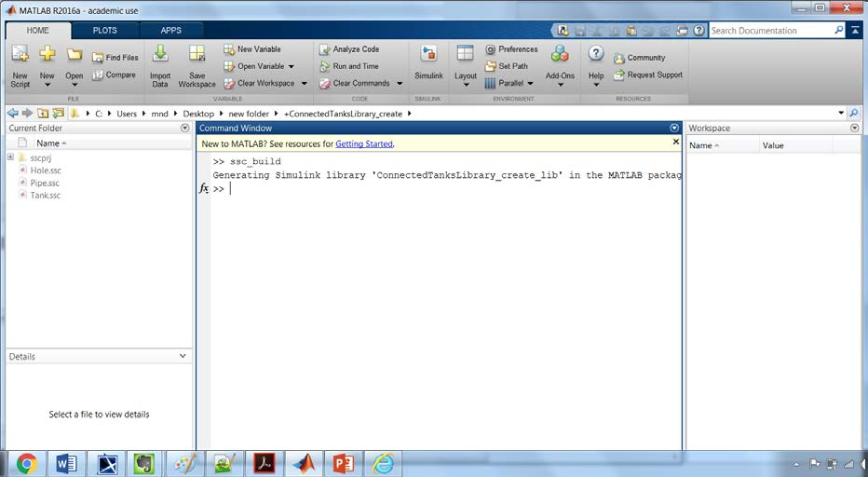Go forward using the right arrow

27,113
